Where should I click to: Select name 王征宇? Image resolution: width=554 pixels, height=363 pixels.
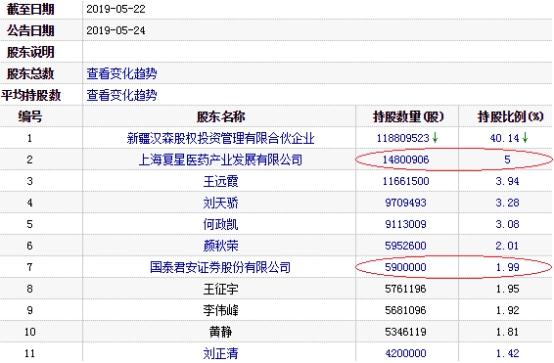(x=220, y=289)
